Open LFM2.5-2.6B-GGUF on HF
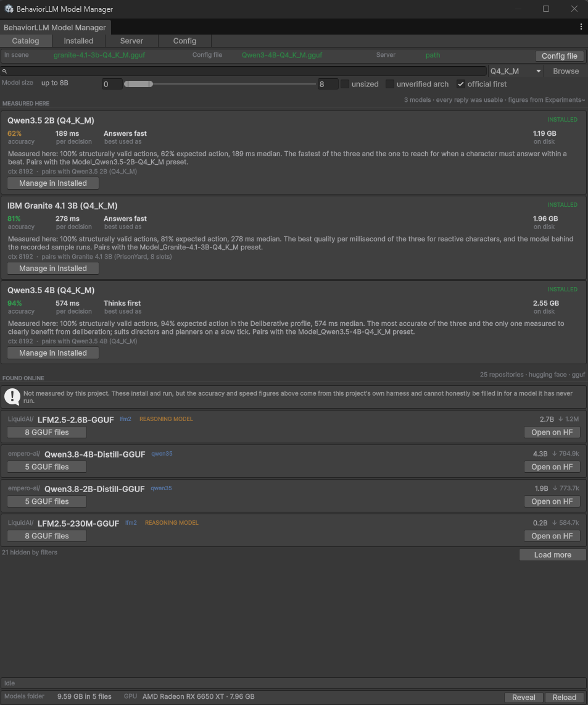The image size is (588, 705). click(x=552, y=432)
